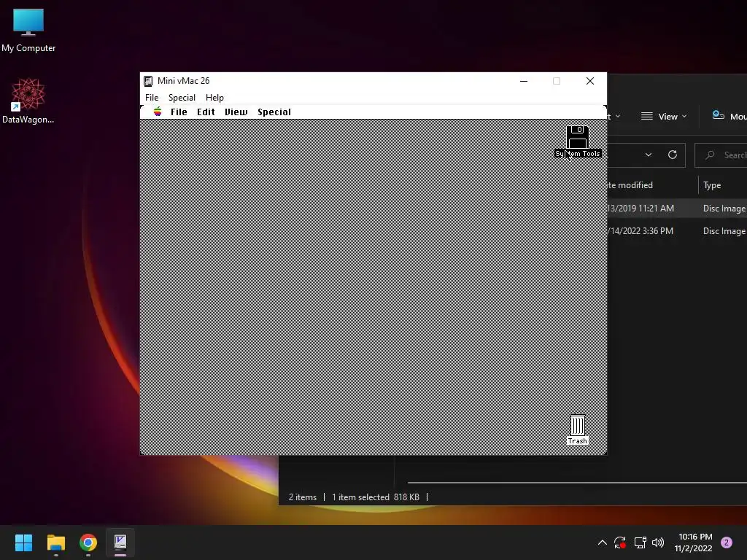Open the classic Mac File menu
The width and height of the screenshot is (747, 560).
(x=179, y=112)
